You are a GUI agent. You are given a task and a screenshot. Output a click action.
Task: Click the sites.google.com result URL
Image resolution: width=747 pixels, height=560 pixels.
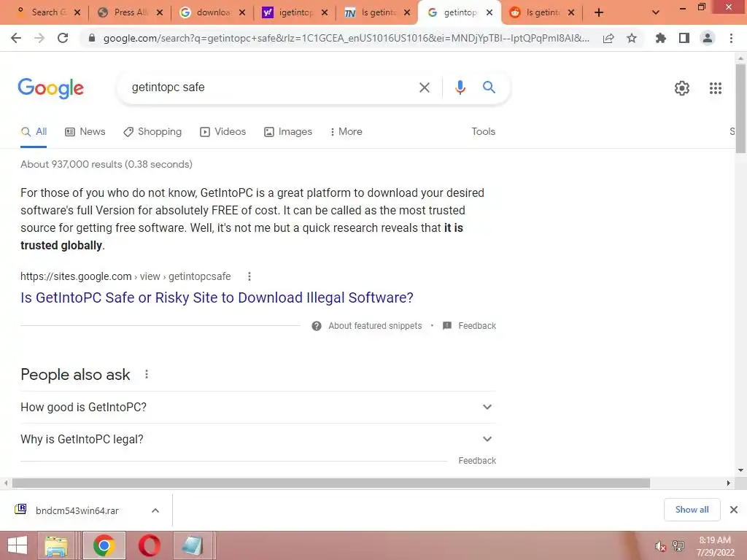coord(125,276)
